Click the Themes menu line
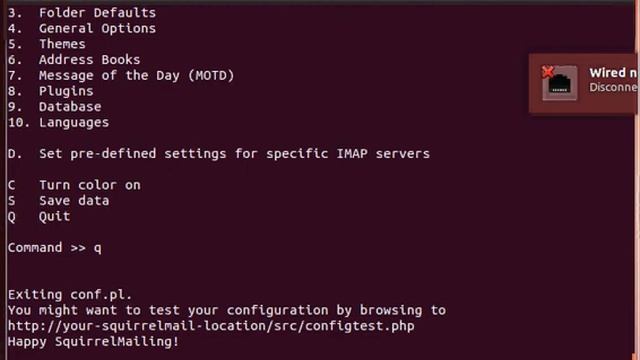Image resolution: width=640 pixels, height=360 pixels. (x=47, y=44)
